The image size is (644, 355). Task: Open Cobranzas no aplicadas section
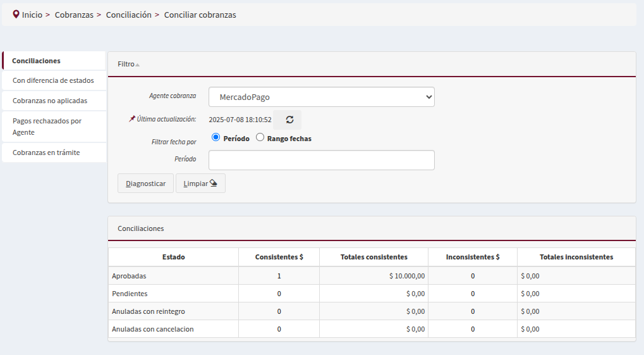[x=50, y=101]
